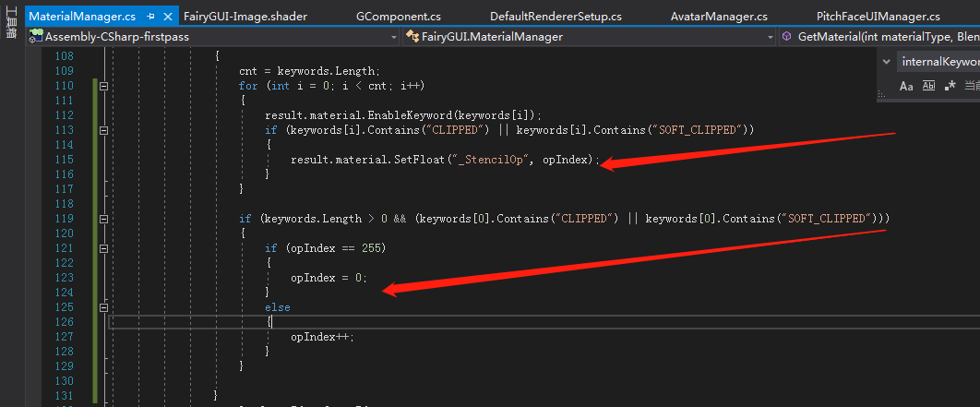Open the vertical Toolbox side tab

pos(11,23)
